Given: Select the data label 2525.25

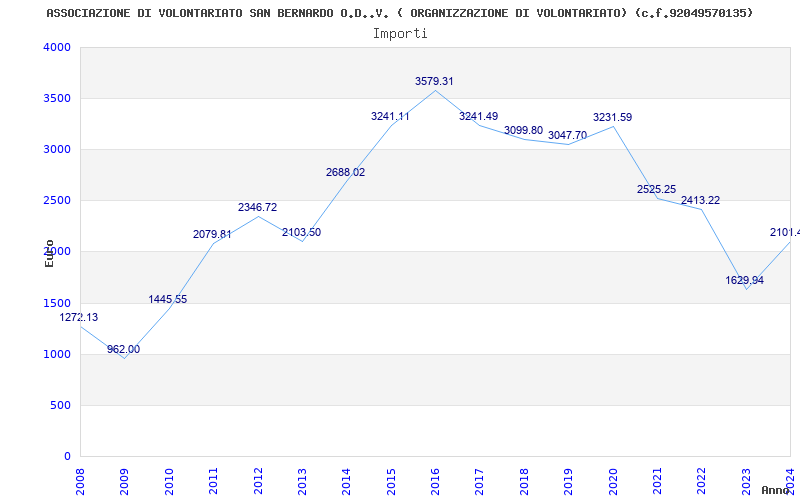Looking at the screenshot, I should [x=657, y=189].
